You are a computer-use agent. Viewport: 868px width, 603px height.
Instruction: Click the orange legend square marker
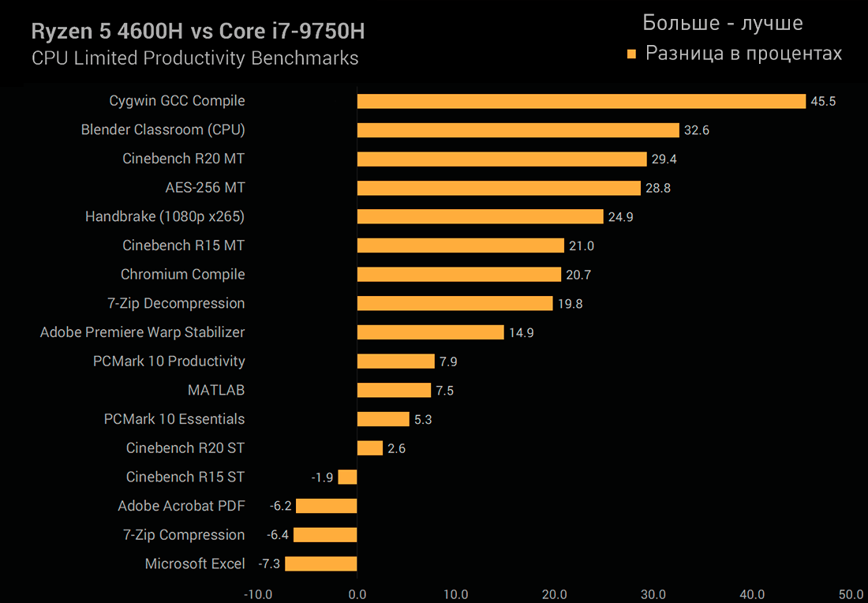tap(632, 54)
